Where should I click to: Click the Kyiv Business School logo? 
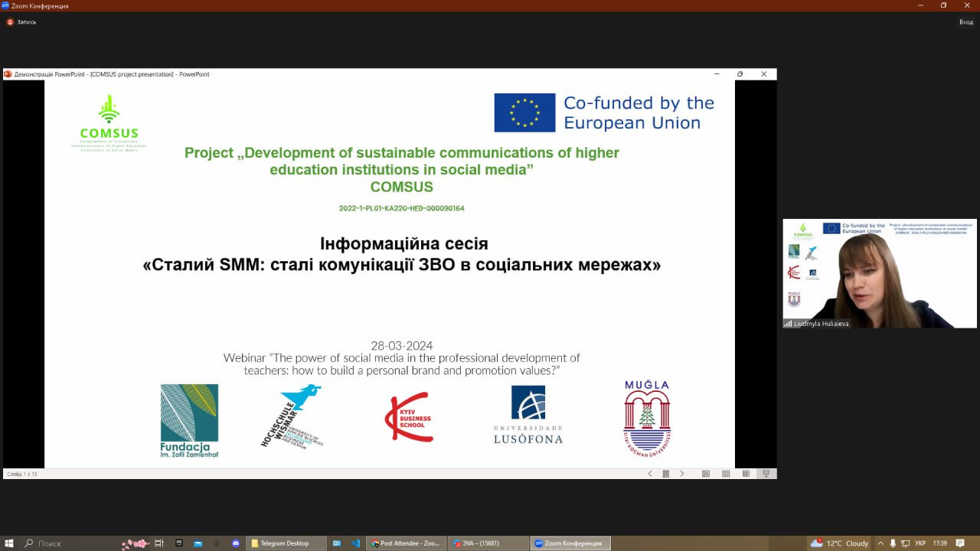tap(409, 417)
